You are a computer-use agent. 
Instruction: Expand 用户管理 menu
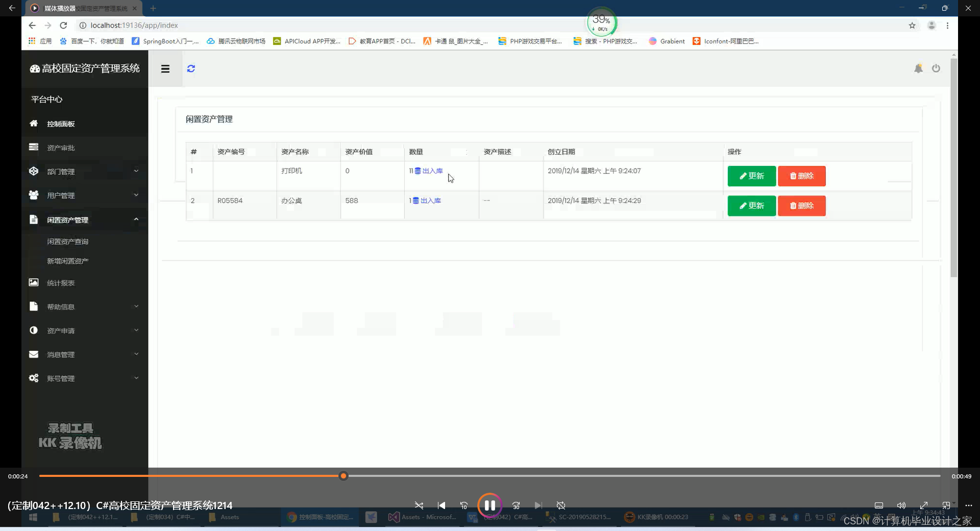click(85, 196)
